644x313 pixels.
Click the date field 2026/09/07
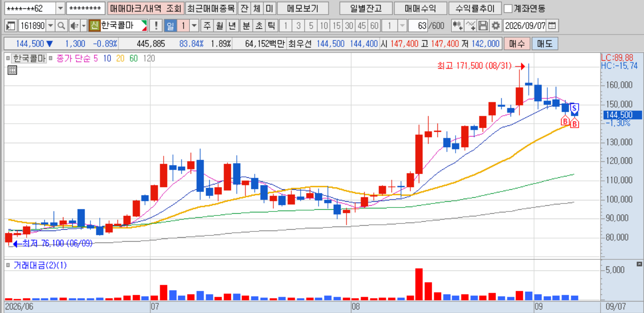(525, 26)
